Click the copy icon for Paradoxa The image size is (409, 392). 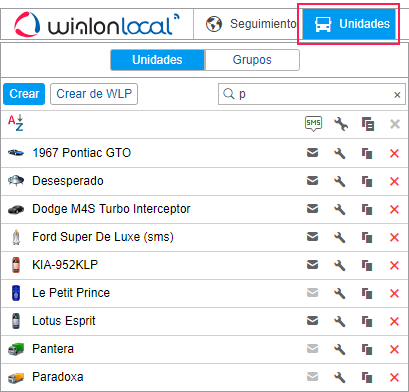pos(367,377)
